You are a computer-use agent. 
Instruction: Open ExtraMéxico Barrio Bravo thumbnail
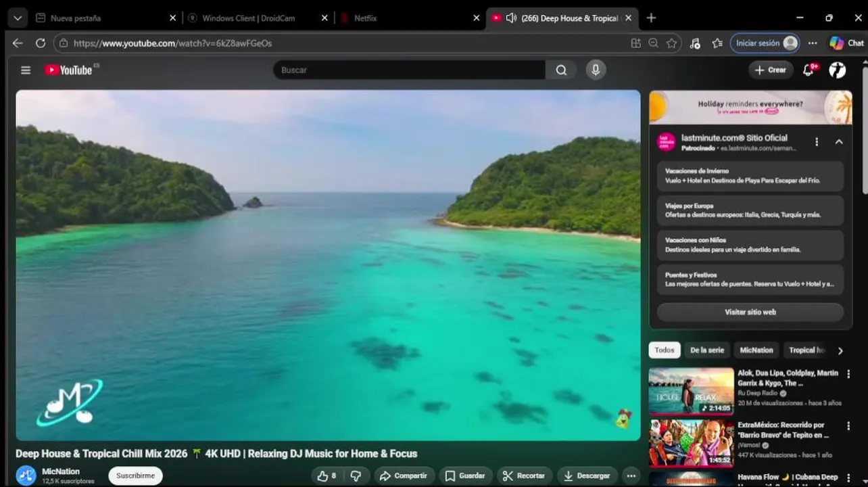(691, 443)
